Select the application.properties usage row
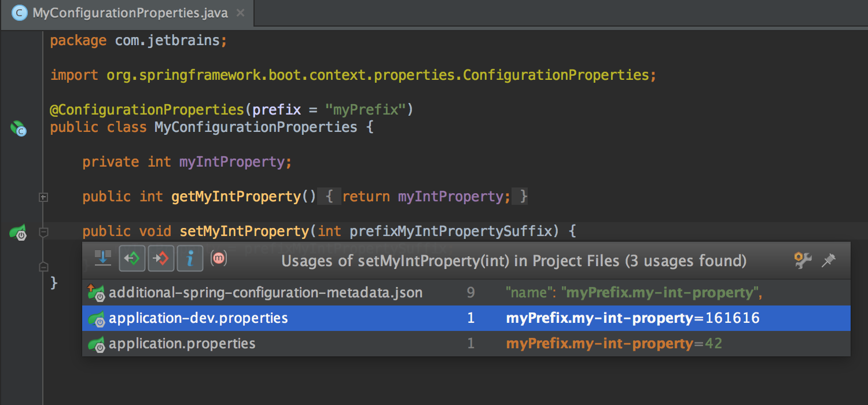Screen dimensions: 868x405 (x=182, y=344)
